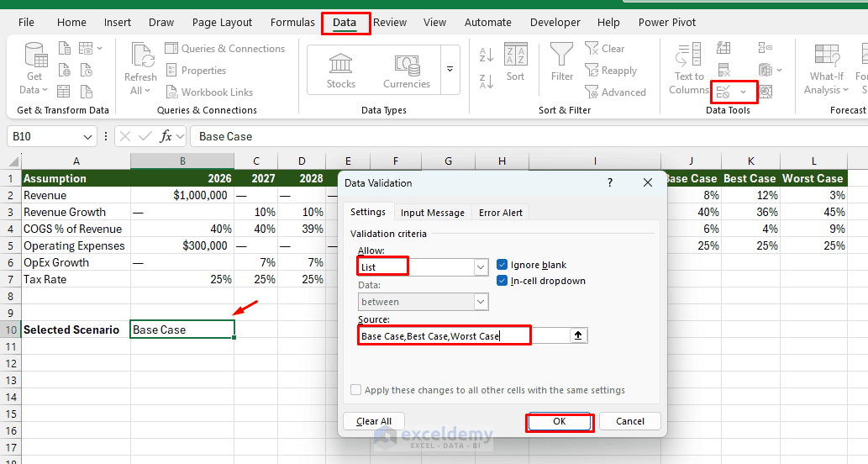The height and width of the screenshot is (464, 868).
Task: Open What-If Analysis menu
Action: pos(829,69)
